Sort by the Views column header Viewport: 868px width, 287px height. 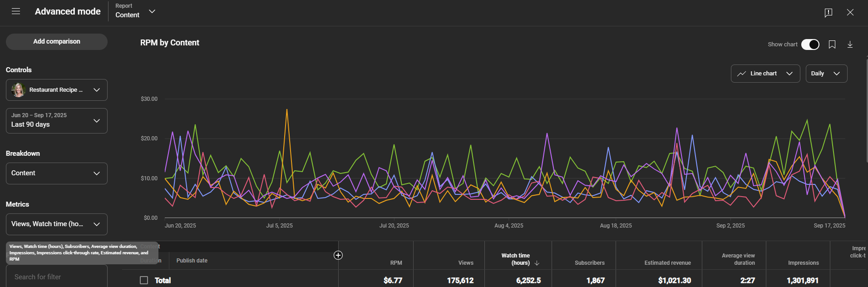(x=466, y=263)
